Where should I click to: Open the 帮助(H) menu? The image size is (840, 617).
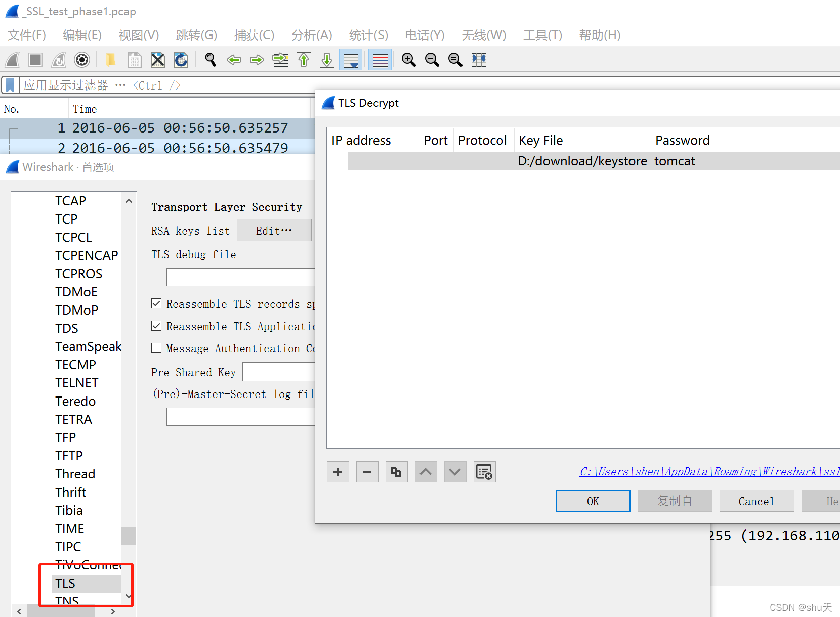pyautogui.click(x=600, y=35)
